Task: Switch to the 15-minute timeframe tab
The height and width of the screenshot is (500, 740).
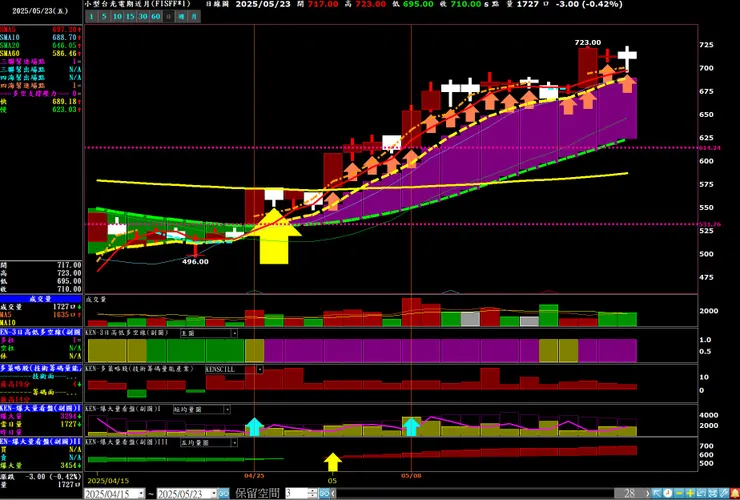Action: pyautogui.click(x=130, y=17)
